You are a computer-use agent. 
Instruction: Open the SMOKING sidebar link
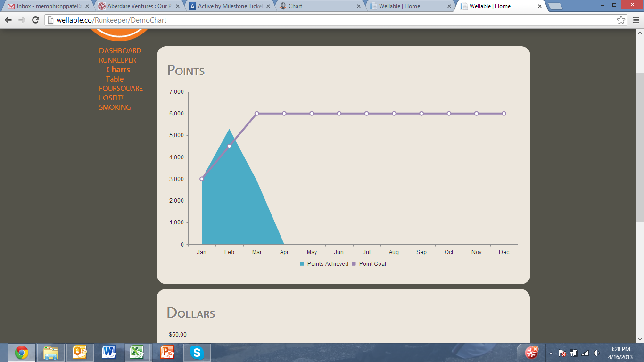115,107
